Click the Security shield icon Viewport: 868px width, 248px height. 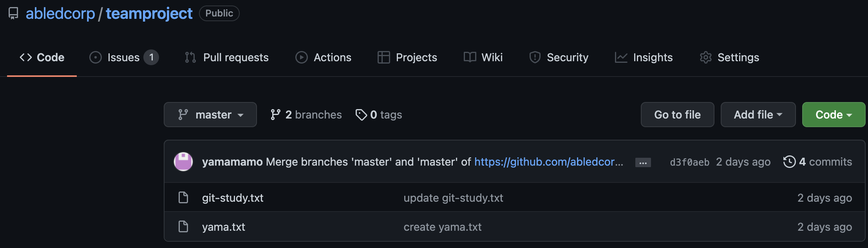click(x=535, y=57)
